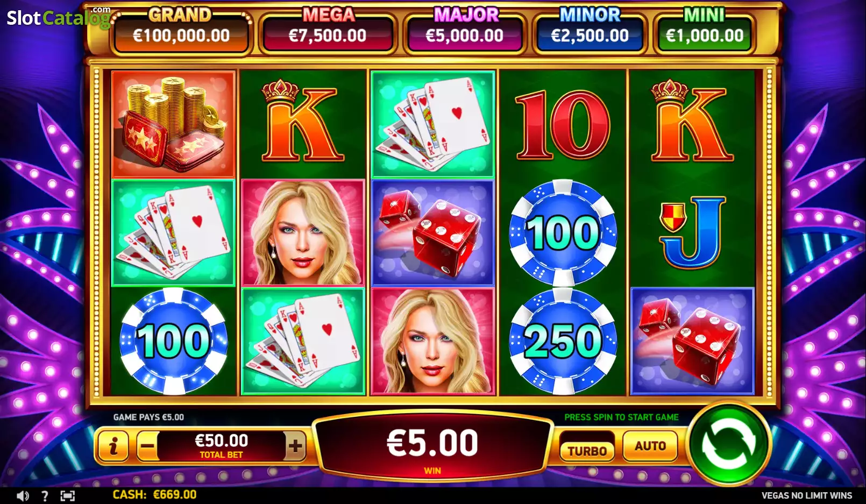Open the info paytable icon

coord(113,446)
